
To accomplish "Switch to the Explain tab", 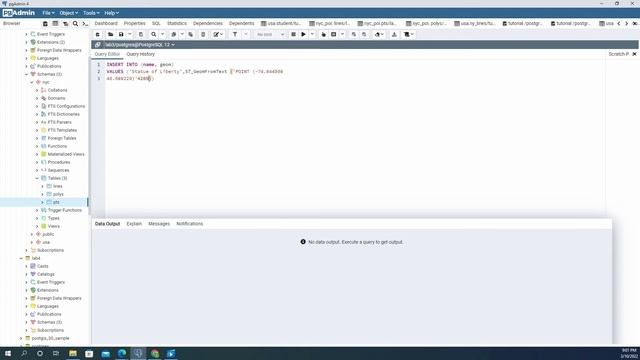I will pyautogui.click(x=134, y=224).
